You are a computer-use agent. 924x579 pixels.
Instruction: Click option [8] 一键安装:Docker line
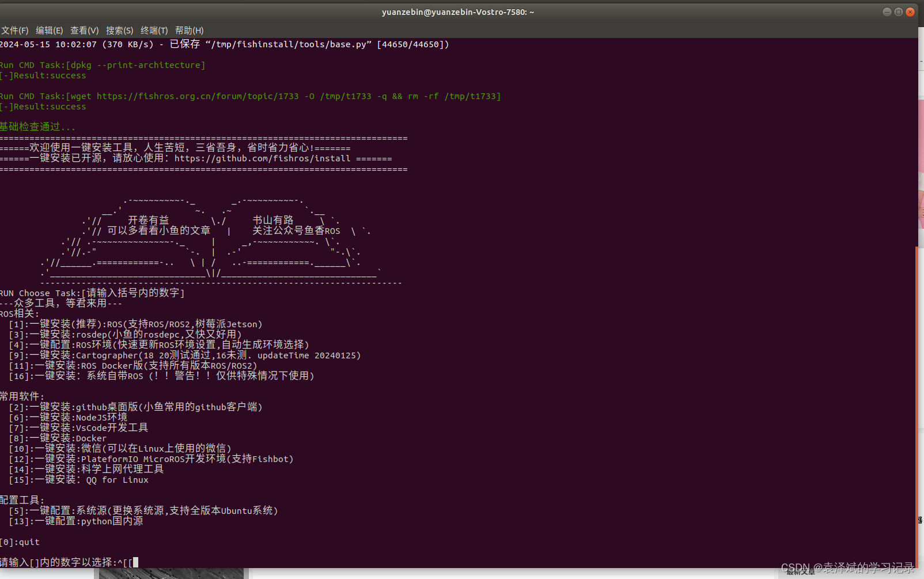58,438
